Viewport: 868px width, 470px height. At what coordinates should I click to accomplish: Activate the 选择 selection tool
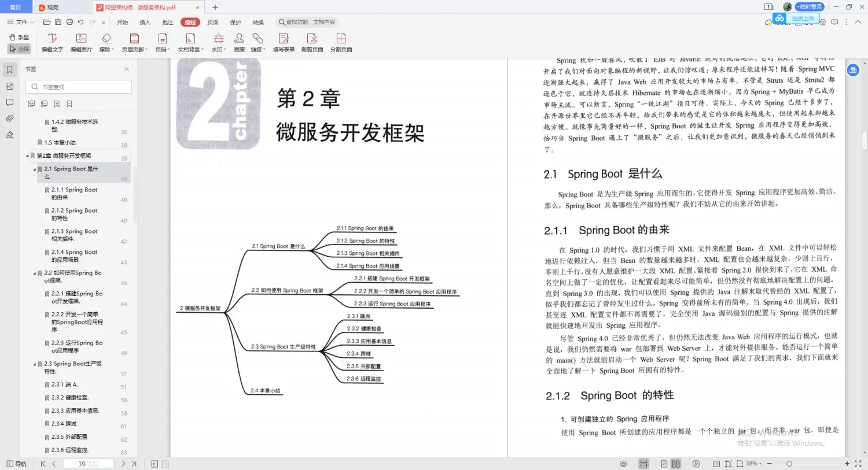(19, 49)
